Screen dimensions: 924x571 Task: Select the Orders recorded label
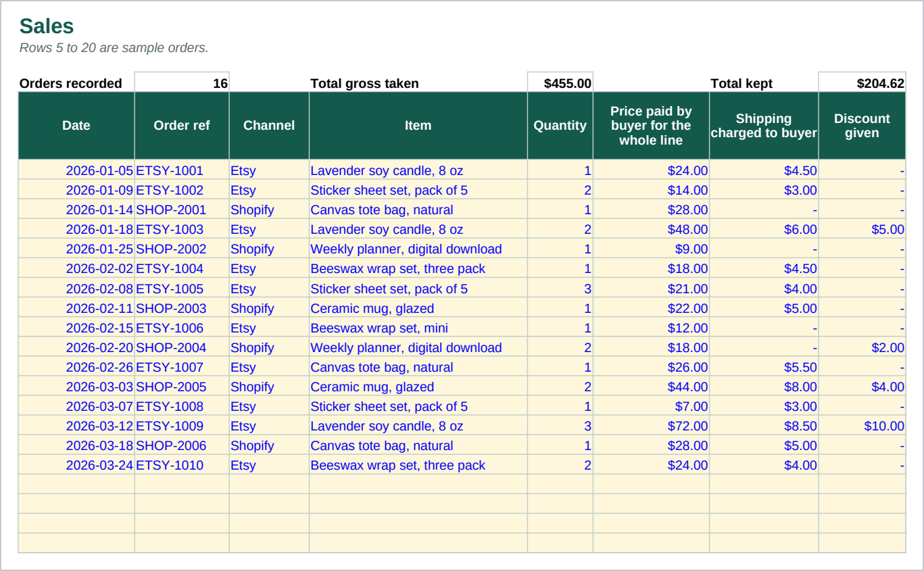70,83
